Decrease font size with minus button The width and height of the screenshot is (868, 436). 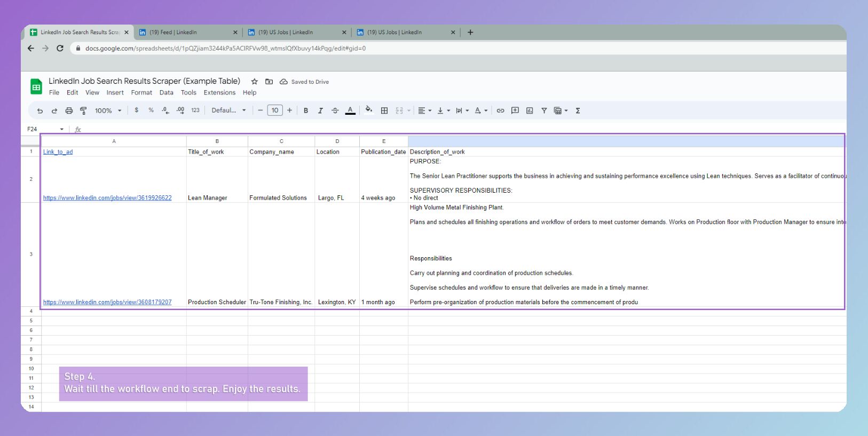tap(261, 110)
